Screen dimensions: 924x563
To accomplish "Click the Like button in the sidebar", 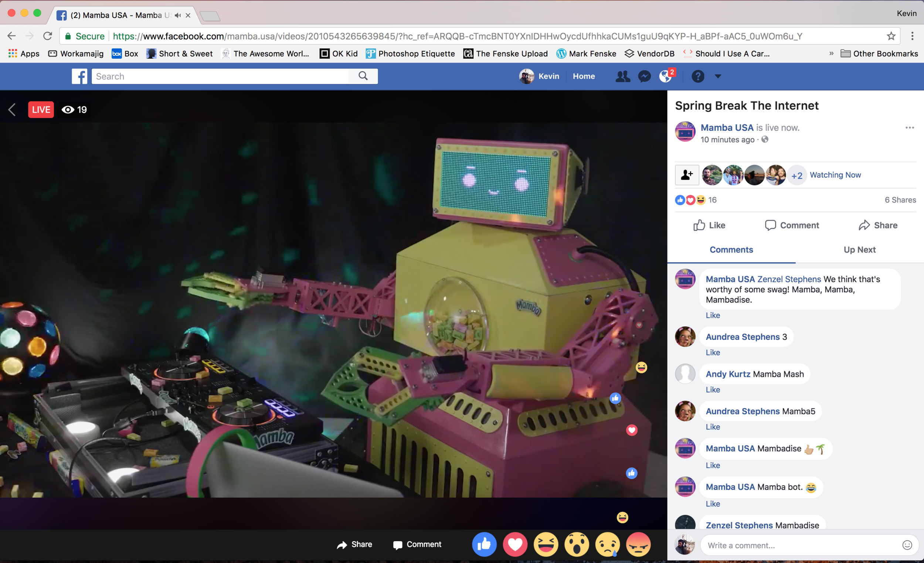I will [x=709, y=225].
